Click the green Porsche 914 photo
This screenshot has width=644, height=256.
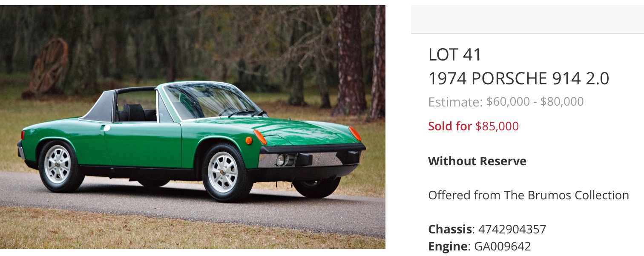pos(193,127)
